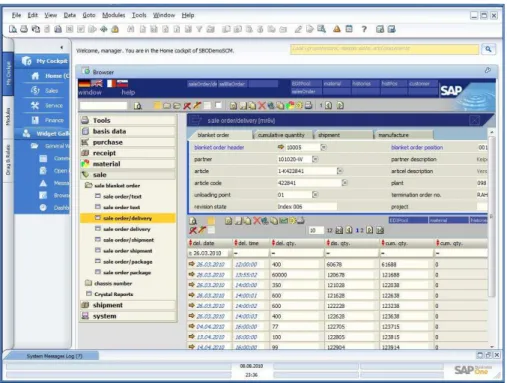This screenshot has width=507, height=383.
Task: Select the French flag language icon
Action: [111, 83]
